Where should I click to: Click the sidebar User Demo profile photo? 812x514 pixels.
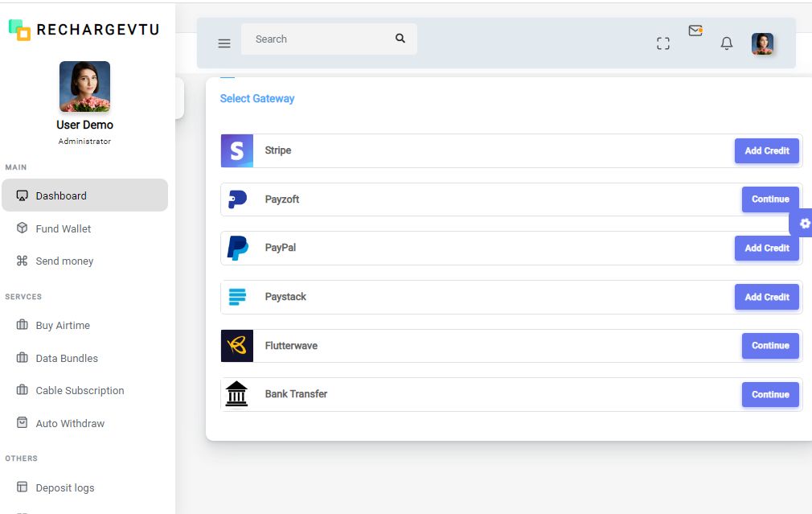coord(85,87)
